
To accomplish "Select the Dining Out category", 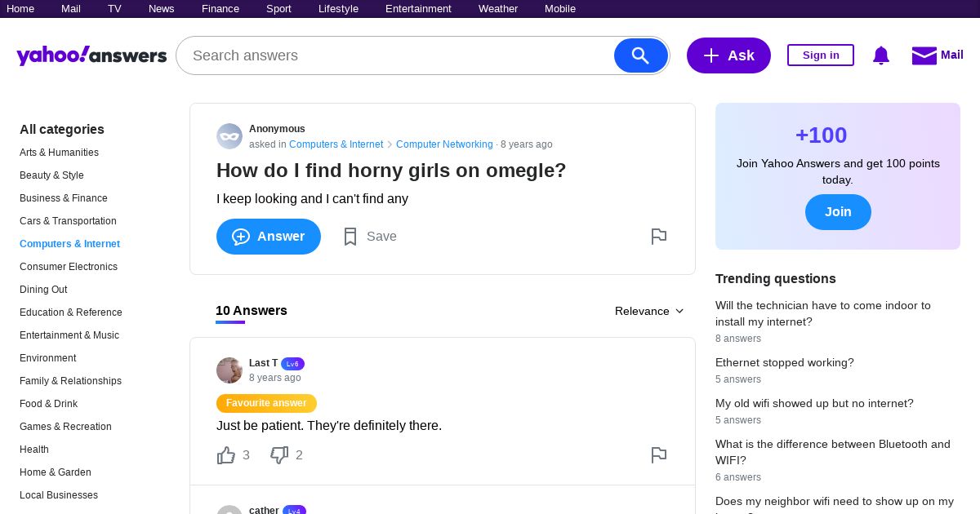I will [x=43, y=290].
